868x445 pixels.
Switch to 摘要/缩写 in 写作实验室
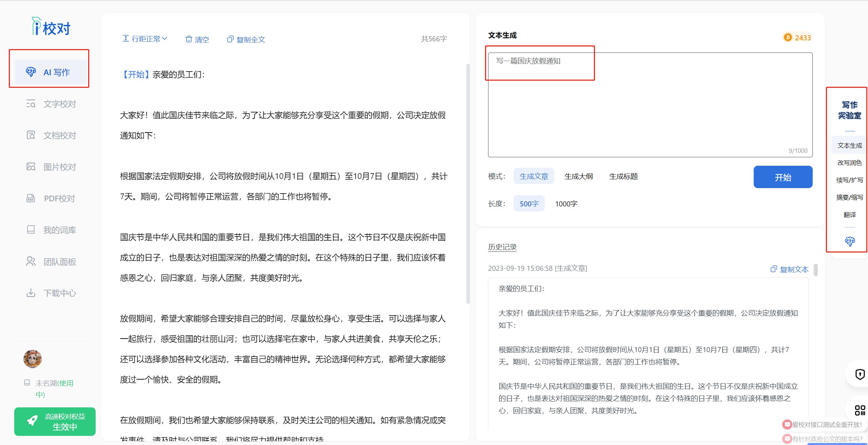click(849, 197)
